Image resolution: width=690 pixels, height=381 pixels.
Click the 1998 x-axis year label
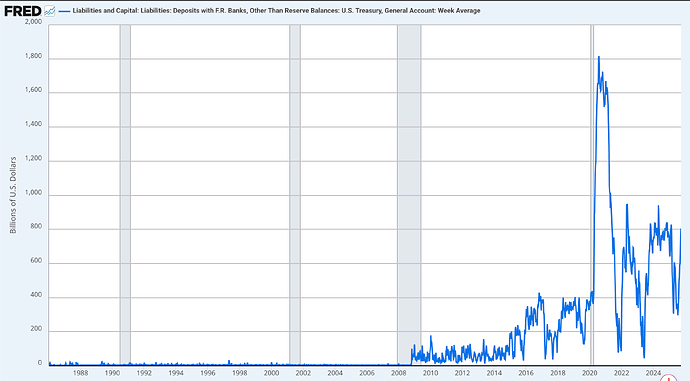(x=239, y=373)
